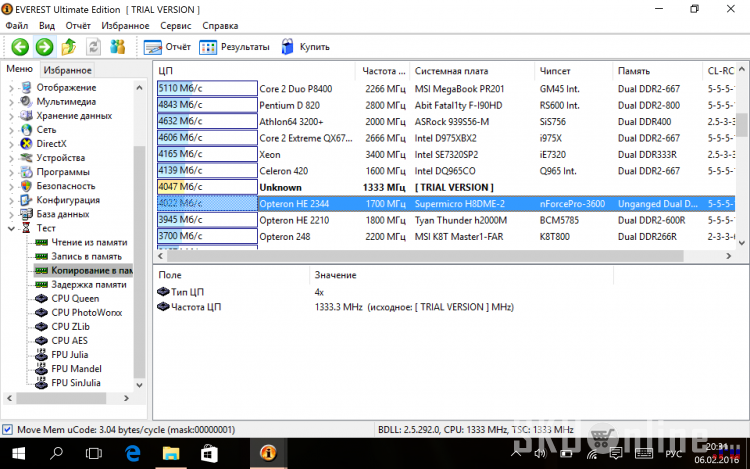Toggle the Move Mem uCode checkbox
Screen dimensions: 750x469
click(7, 429)
